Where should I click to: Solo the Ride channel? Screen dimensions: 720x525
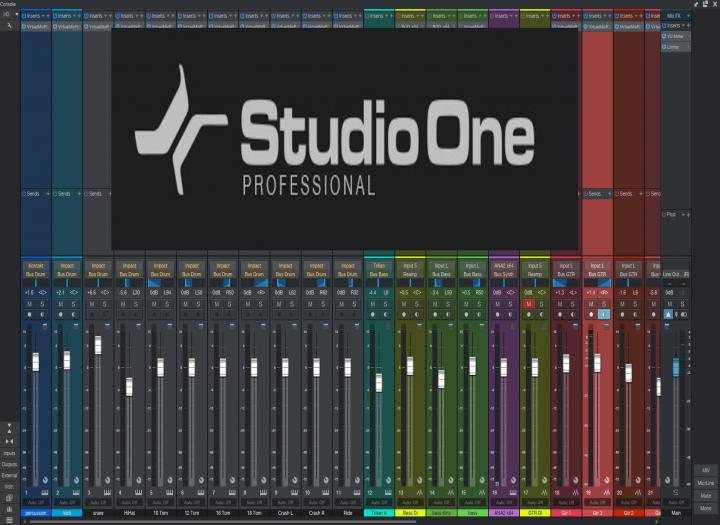click(x=354, y=304)
